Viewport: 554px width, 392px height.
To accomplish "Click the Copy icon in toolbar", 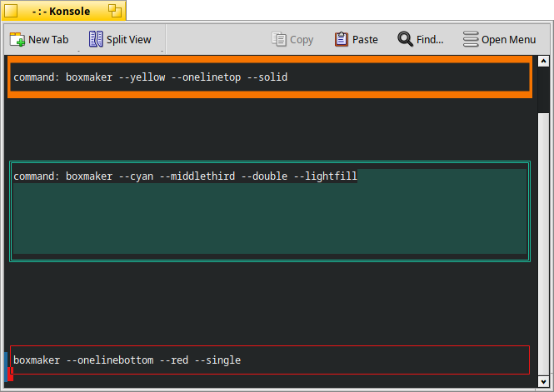I will pyautogui.click(x=279, y=39).
